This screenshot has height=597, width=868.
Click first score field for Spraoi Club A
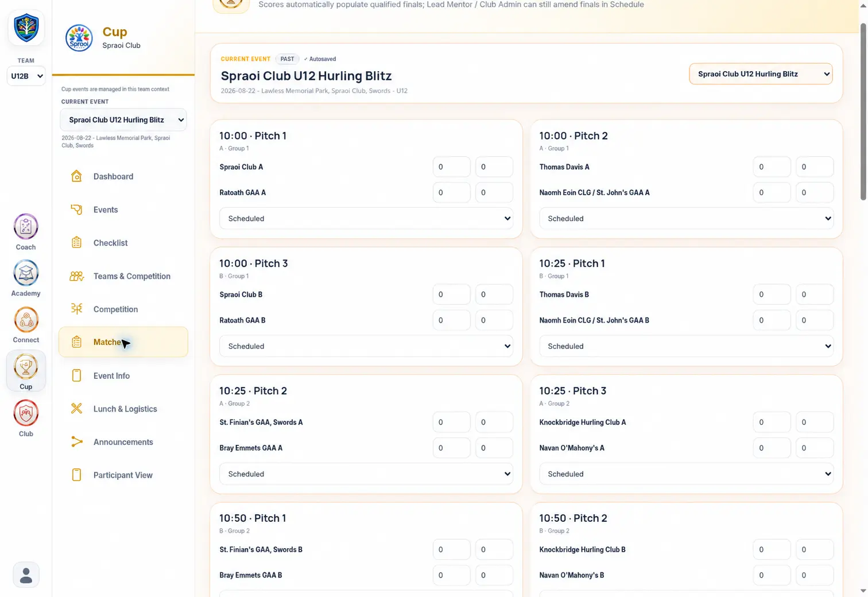tap(452, 167)
